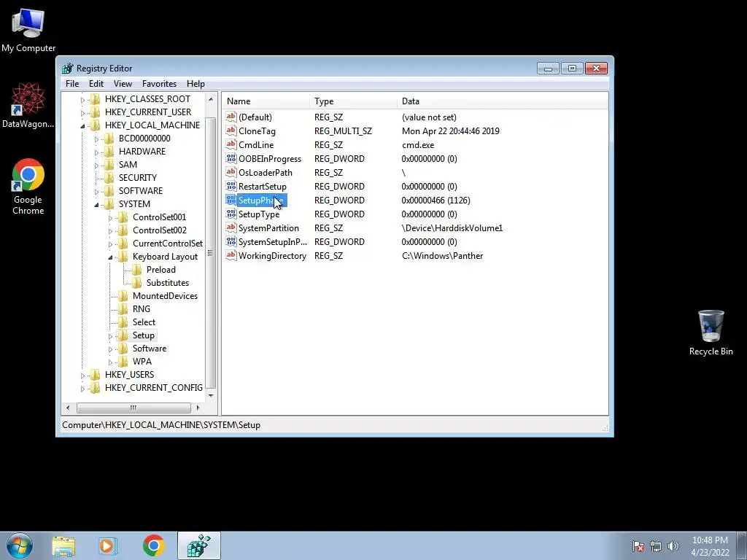Open the Help menu
The width and height of the screenshot is (747, 560).
[x=196, y=84]
